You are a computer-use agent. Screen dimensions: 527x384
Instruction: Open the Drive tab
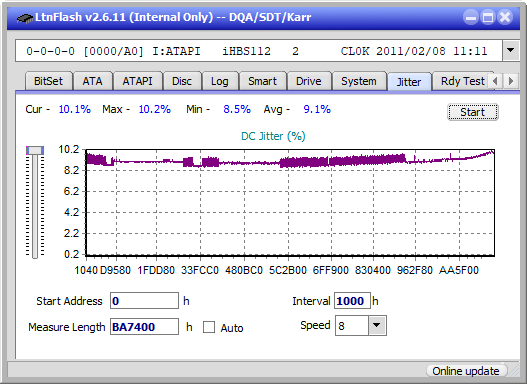(309, 81)
